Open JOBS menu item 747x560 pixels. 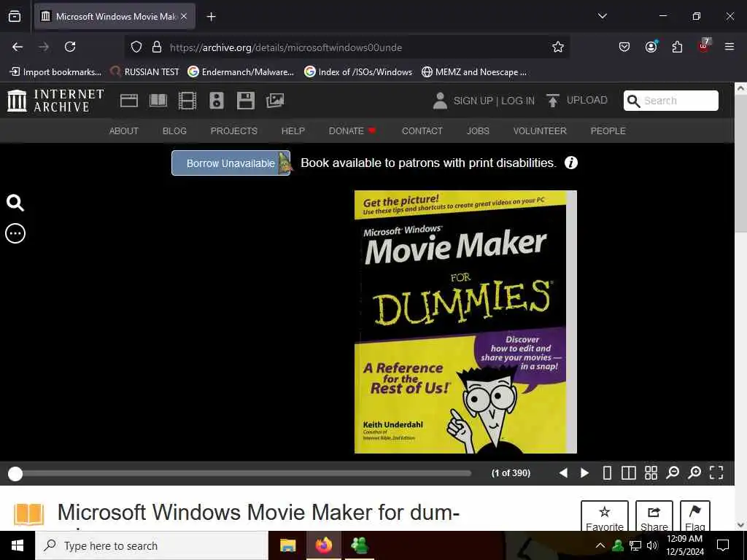(x=478, y=131)
